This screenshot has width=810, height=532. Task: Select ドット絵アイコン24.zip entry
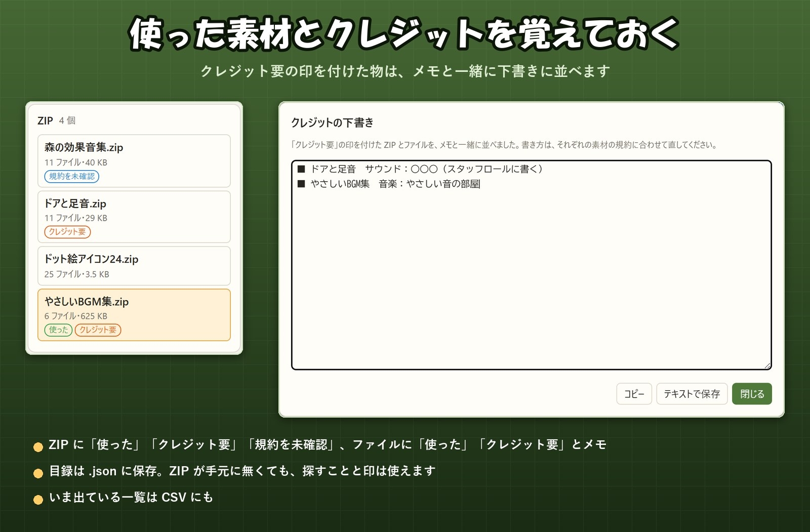click(134, 266)
